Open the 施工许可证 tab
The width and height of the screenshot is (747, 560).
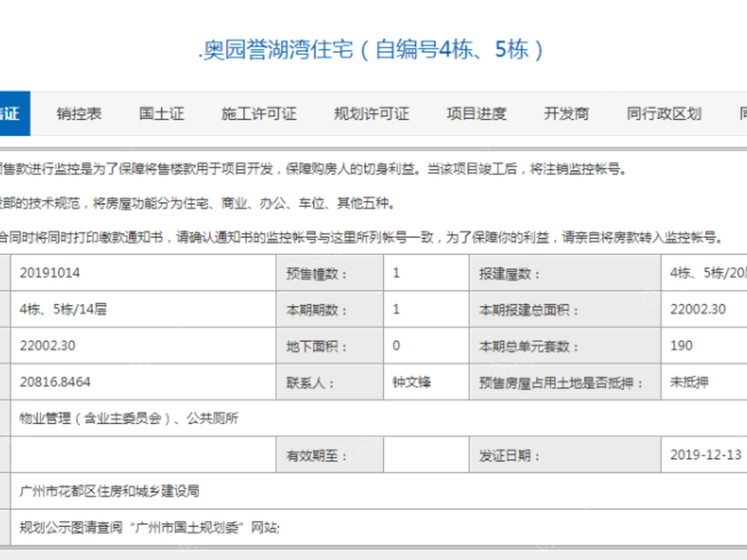(259, 114)
